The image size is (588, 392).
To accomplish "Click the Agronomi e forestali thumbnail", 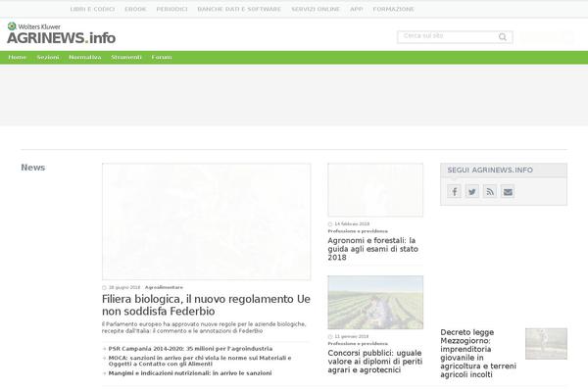I will click(x=375, y=190).
